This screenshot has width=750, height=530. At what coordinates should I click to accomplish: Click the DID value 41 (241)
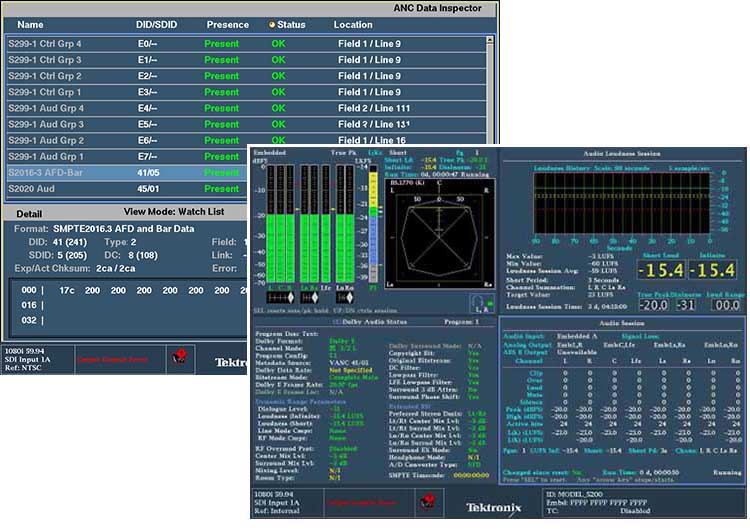tap(70, 242)
